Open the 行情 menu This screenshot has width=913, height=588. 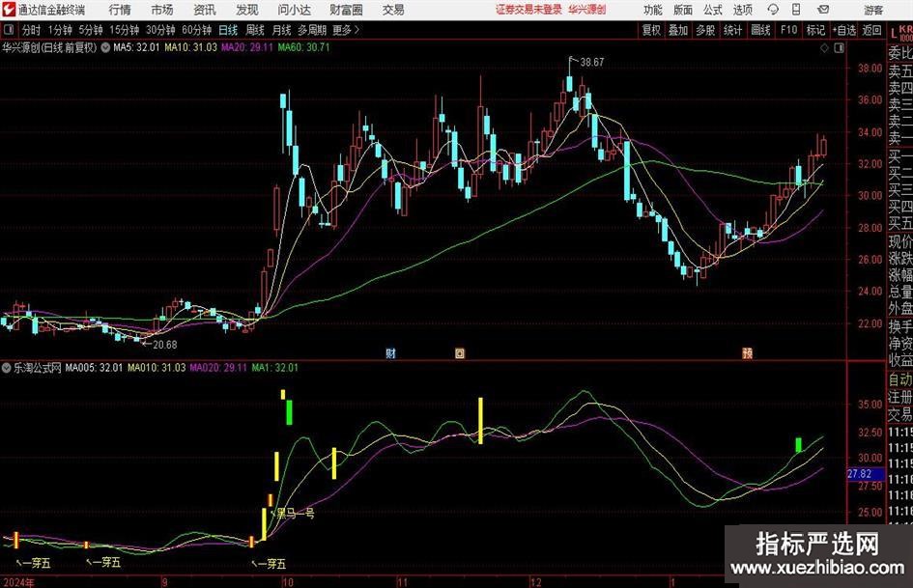[x=120, y=10]
